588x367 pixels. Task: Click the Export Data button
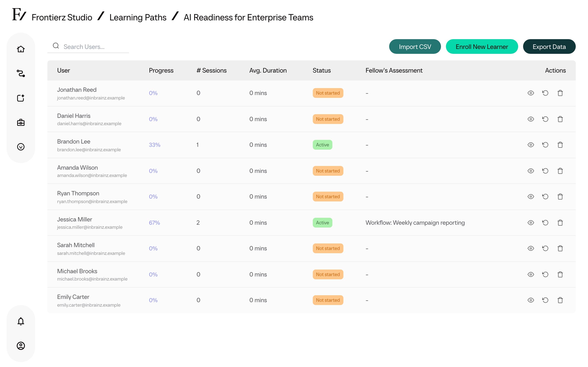point(549,46)
